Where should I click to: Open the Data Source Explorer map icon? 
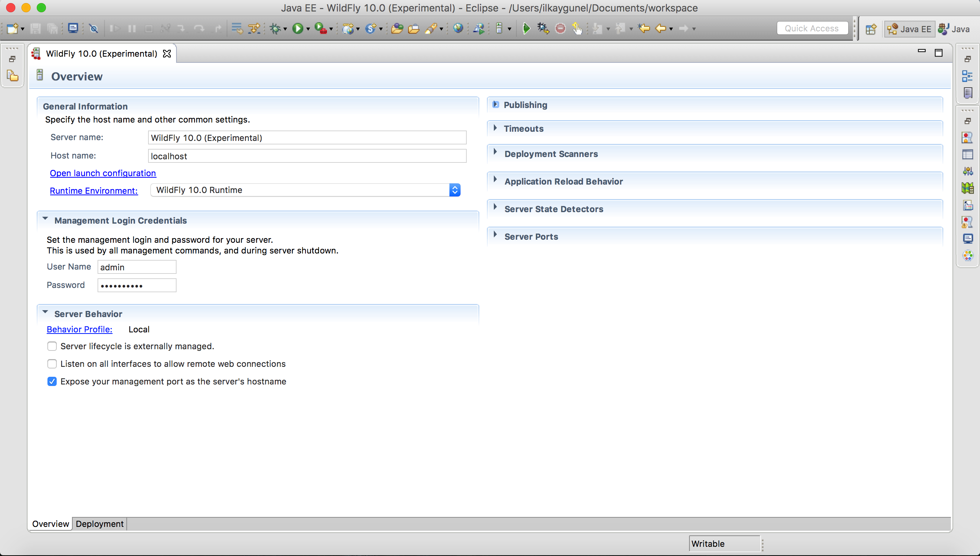[x=967, y=188]
